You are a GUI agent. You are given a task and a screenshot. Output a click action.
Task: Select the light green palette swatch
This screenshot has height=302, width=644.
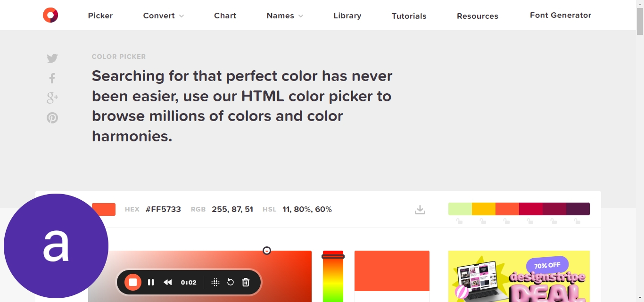tap(460, 209)
